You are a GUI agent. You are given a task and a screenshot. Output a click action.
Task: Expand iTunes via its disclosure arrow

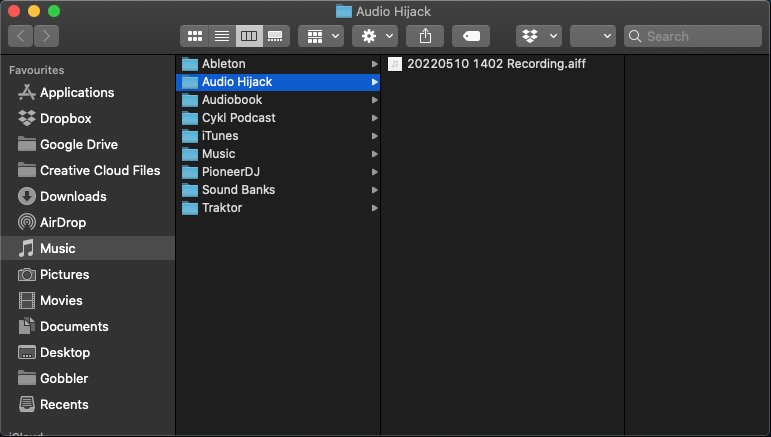tap(375, 136)
